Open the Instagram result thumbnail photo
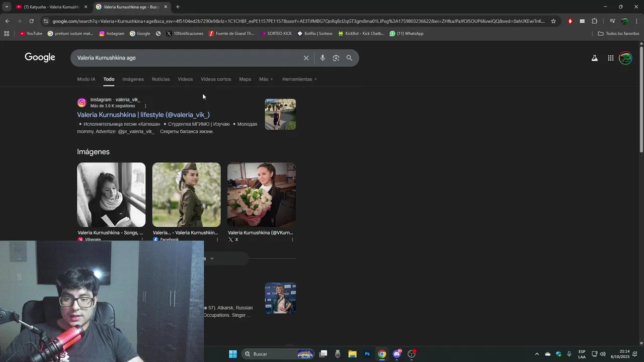644x362 pixels. click(x=280, y=114)
